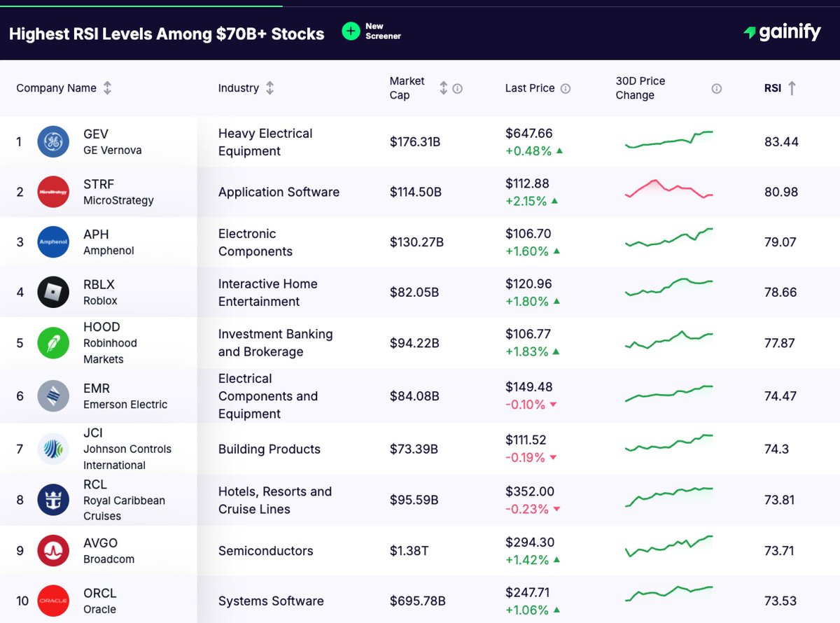Select the ORCL ticker
This screenshot has height=623, width=840.
[x=100, y=593]
